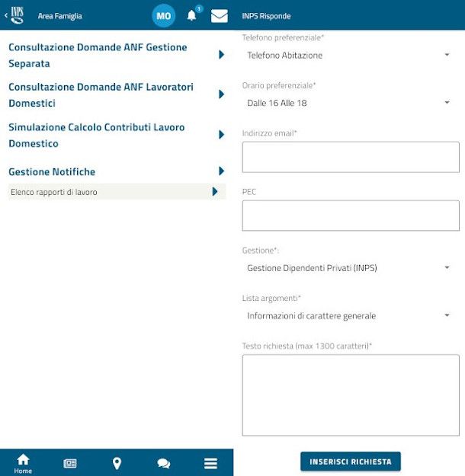Click the PEC input field

pyautogui.click(x=351, y=216)
